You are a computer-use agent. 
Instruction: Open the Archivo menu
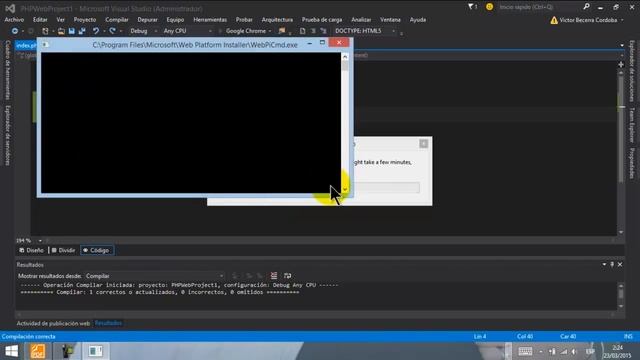point(14,20)
